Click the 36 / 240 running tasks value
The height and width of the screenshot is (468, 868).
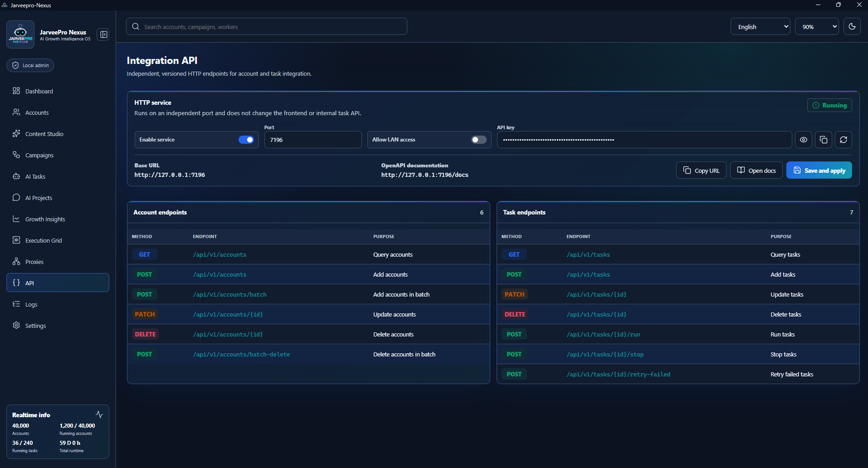pos(22,443)
